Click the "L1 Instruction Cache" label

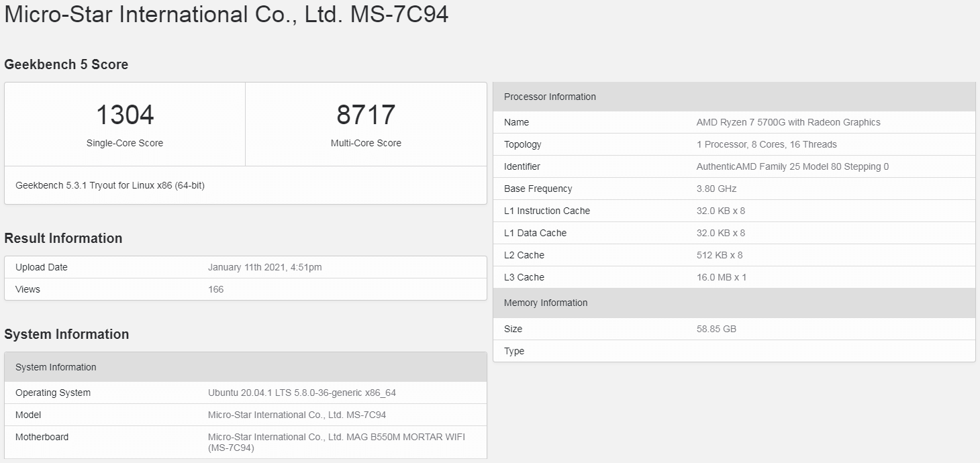(547, 211)
